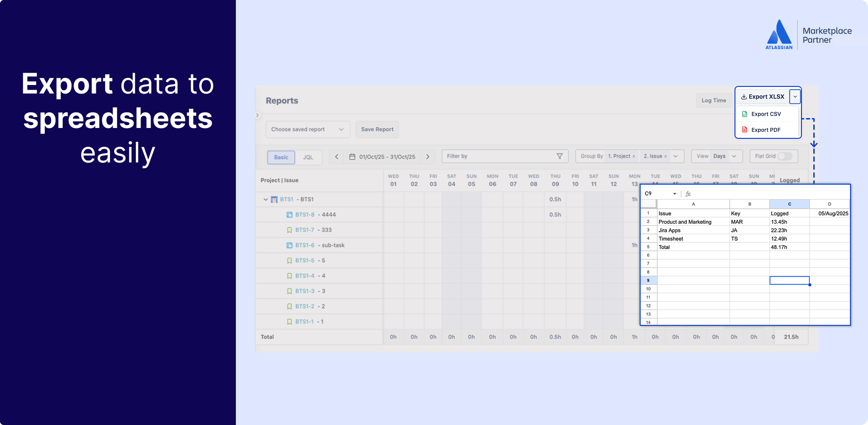Click the fx formula icon in the spreadsheet
This screenshot has height=425, width=868.
coord(688,194)
